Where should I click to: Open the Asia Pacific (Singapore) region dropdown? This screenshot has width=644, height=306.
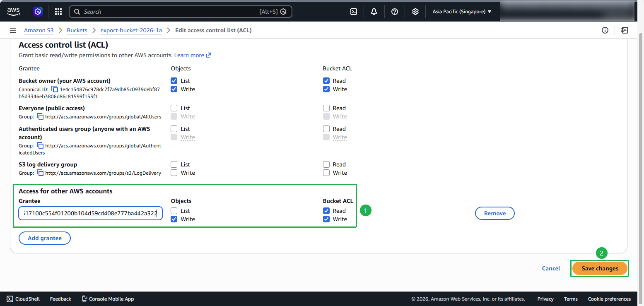click(x=462, y=12)
